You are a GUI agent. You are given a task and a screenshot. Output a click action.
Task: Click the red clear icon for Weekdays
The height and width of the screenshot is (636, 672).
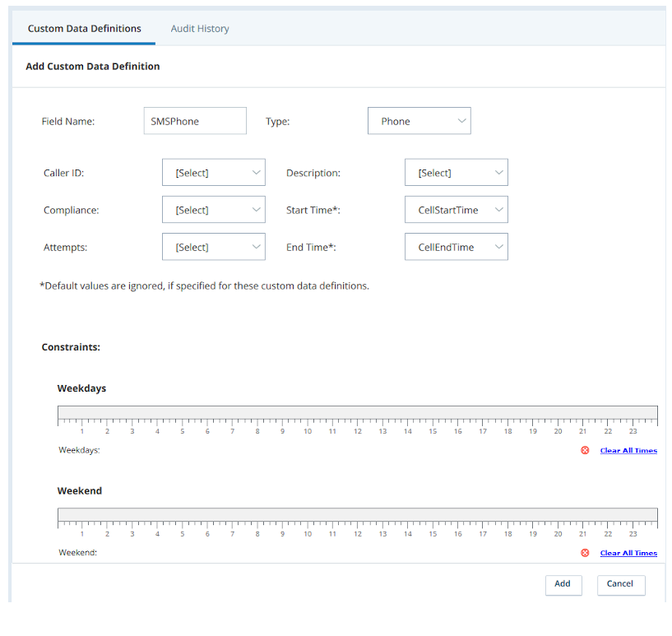click(585, 450)
